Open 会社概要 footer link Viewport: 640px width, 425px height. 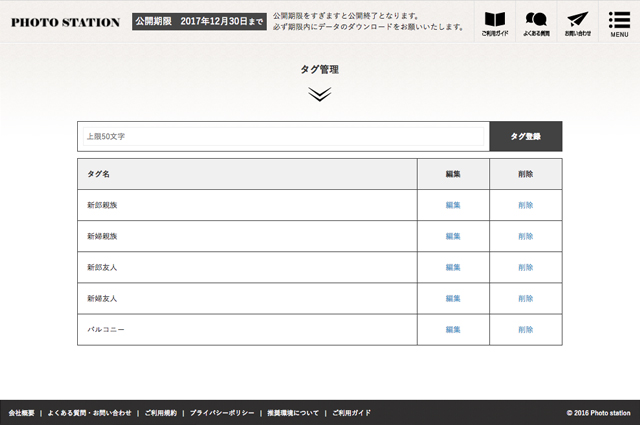(x=21, y=412)
